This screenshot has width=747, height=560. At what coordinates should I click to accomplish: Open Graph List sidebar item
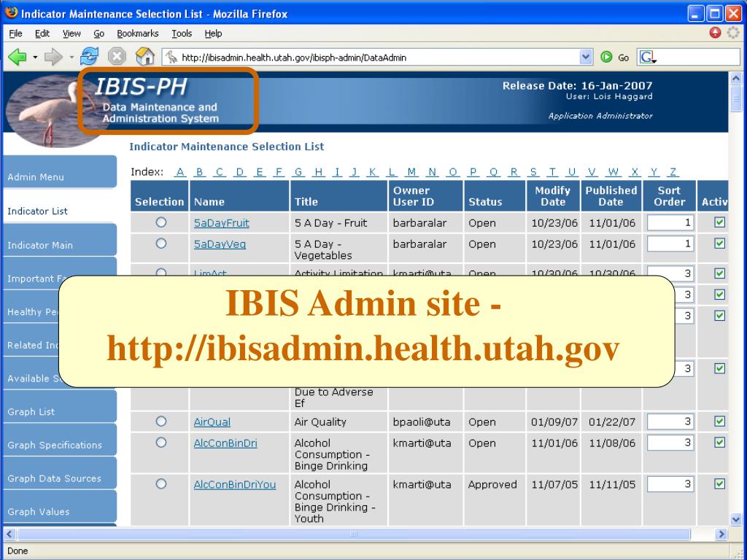coord(60,406)
